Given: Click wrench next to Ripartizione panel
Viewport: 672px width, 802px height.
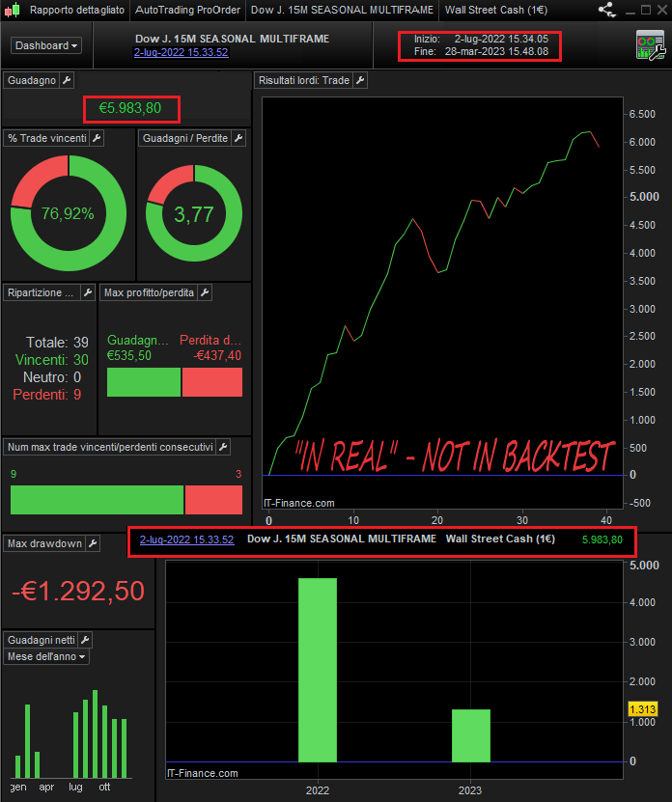Looking at the screenshot, I should (88, 292).
